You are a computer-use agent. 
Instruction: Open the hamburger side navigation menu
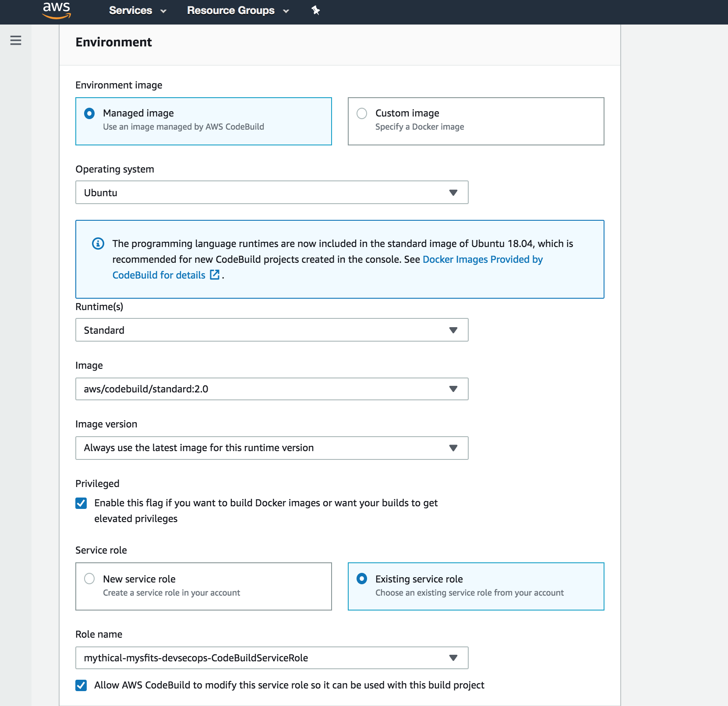click(x=16, y=41)
